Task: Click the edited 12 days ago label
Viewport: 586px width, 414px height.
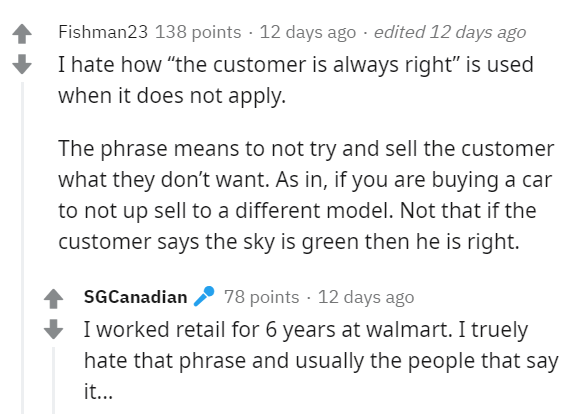Action: (x=450, y=33)
